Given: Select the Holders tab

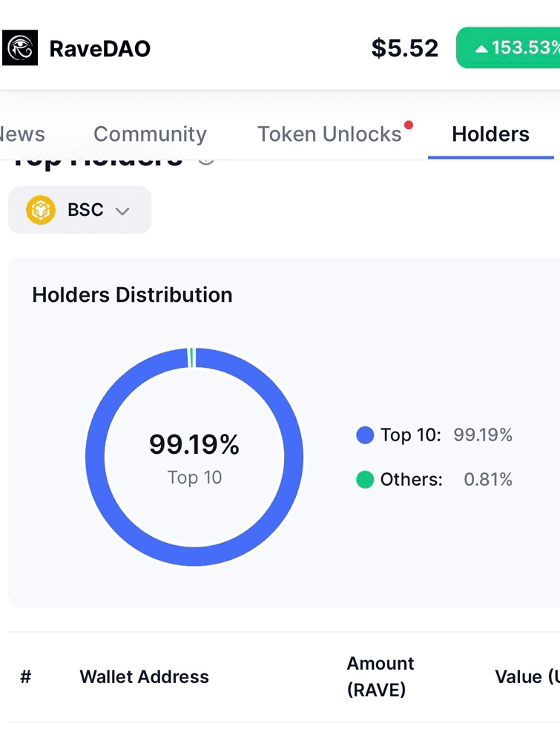Looking at the screenshot, I should 490,134.
